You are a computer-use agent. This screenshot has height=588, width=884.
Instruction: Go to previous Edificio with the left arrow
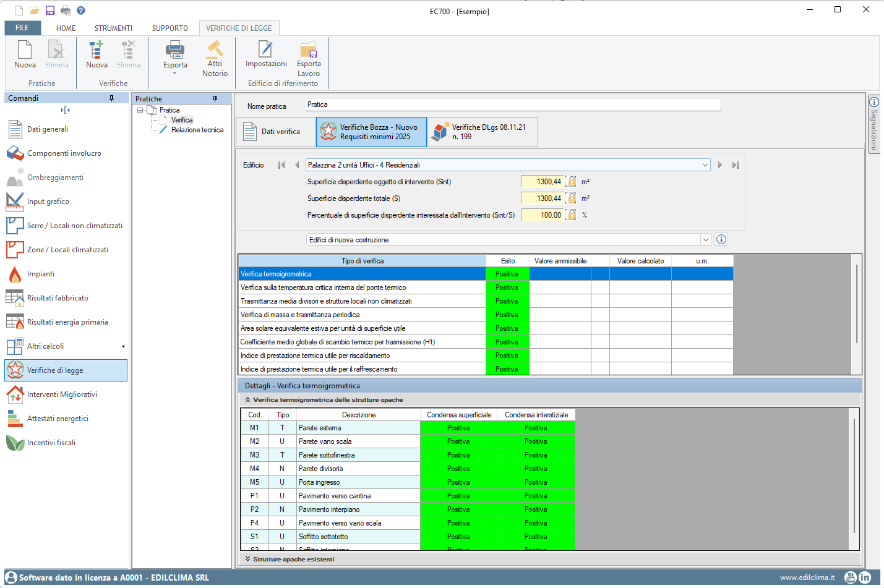pos(297,165)
